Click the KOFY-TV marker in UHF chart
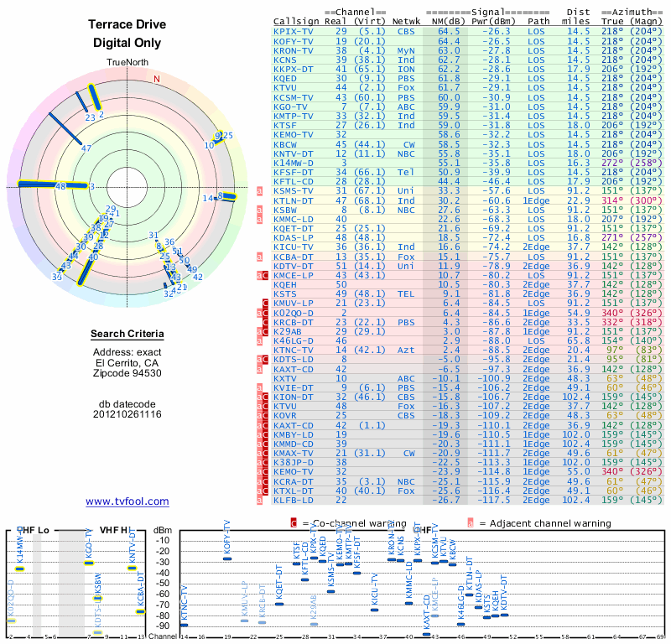 point(227,558)
